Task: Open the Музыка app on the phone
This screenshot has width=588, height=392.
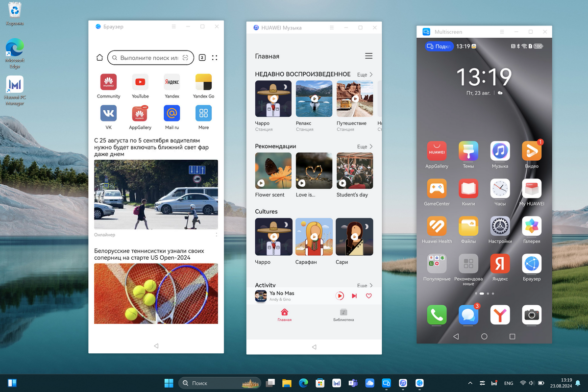Action: point(500,151)
